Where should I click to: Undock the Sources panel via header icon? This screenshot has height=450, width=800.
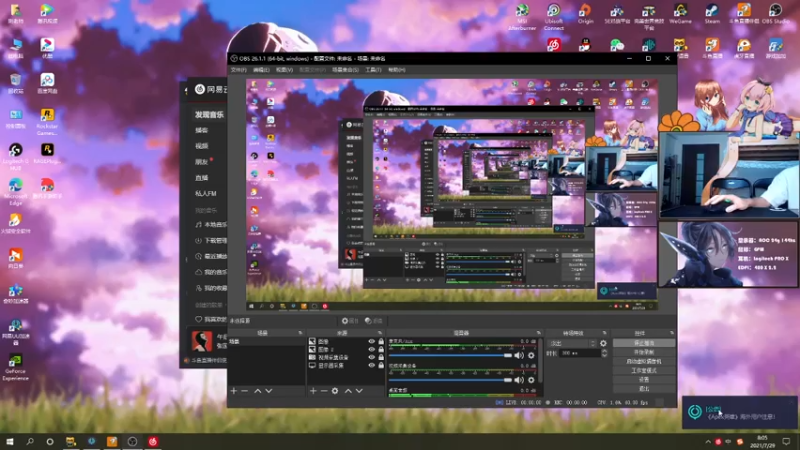(380, 333)
